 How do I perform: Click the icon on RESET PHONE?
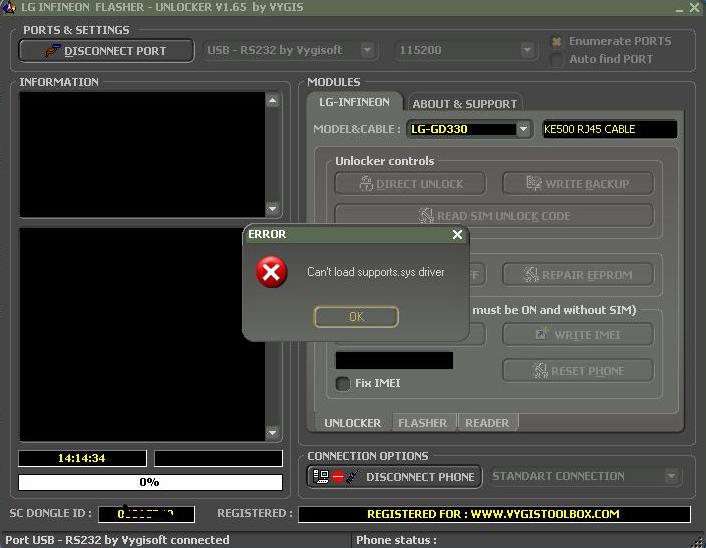pyautogui.click(x=539, y=371)
